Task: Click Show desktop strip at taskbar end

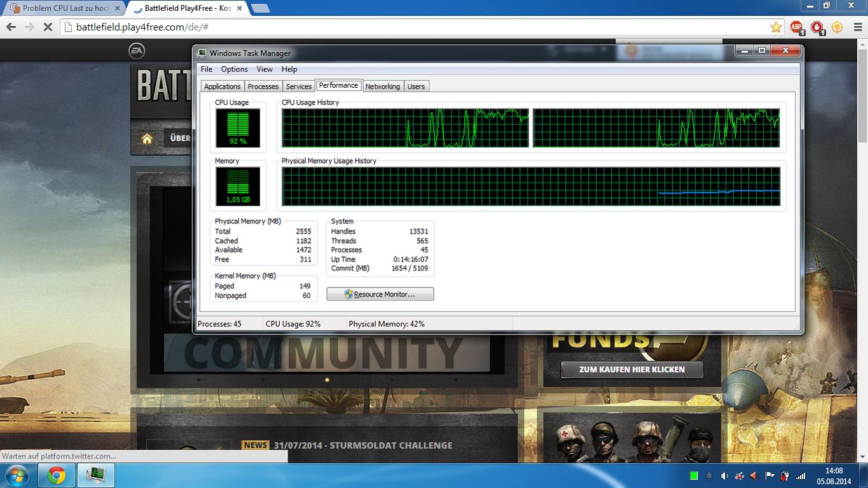Action: [x=864, y=475]
